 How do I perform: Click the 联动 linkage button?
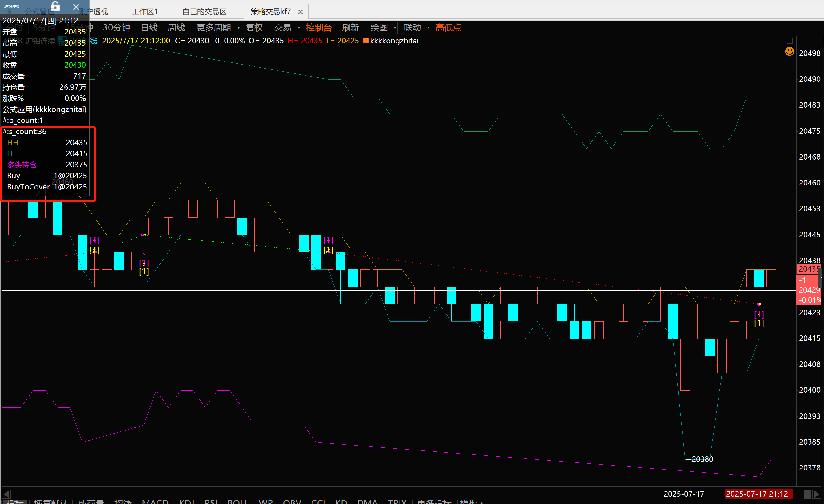(x=412, y=27)
